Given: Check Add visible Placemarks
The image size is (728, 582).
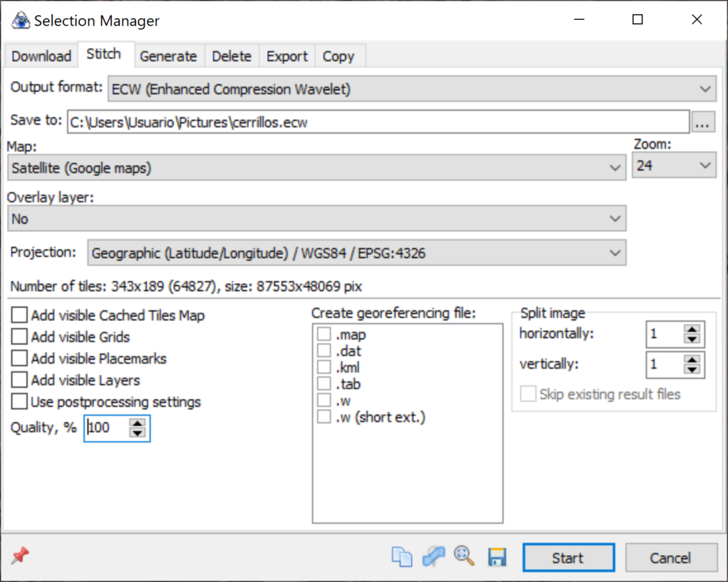Looking at the screenshot, I should click(19, 358).
